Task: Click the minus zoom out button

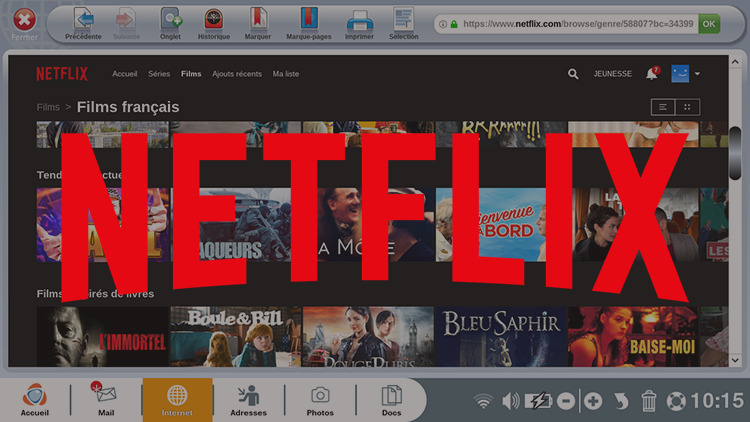Action: (x=566, y=401)
